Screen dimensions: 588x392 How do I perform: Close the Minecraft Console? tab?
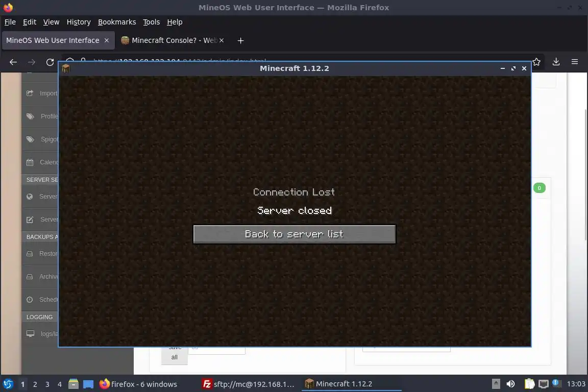(x=222, y=40)
